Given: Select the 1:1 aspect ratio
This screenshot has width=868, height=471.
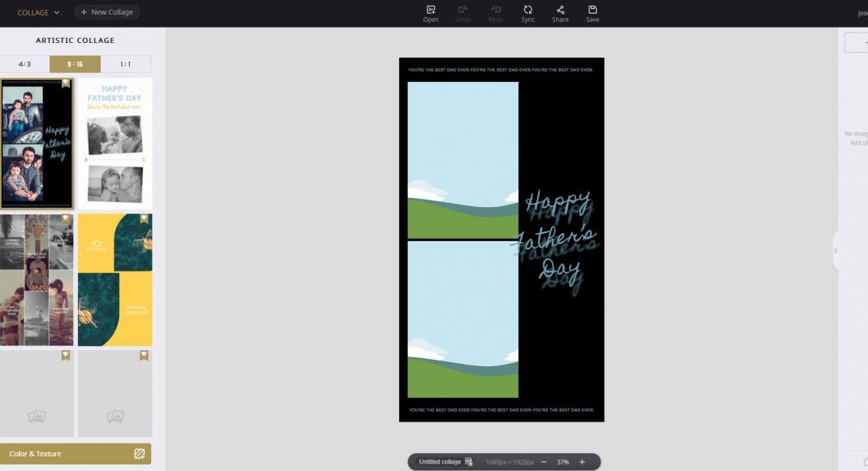Looking at the screenshot, I should (126, 64).
